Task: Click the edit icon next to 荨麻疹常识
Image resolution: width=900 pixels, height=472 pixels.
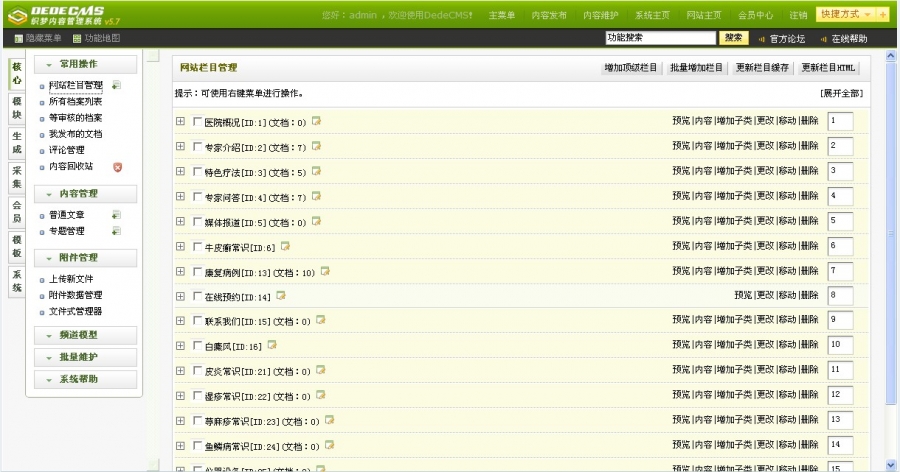Action: (329, 420)
